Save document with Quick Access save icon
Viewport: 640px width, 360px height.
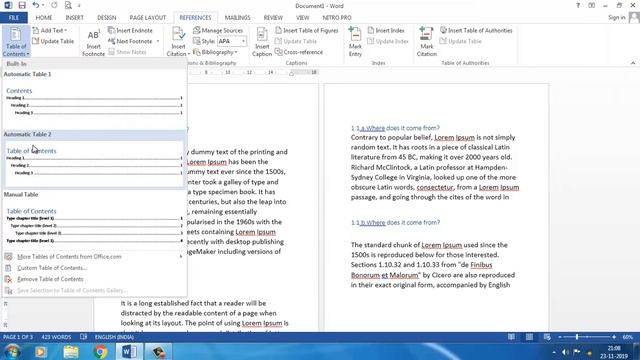pyautogui.click(x=22, y=6)
